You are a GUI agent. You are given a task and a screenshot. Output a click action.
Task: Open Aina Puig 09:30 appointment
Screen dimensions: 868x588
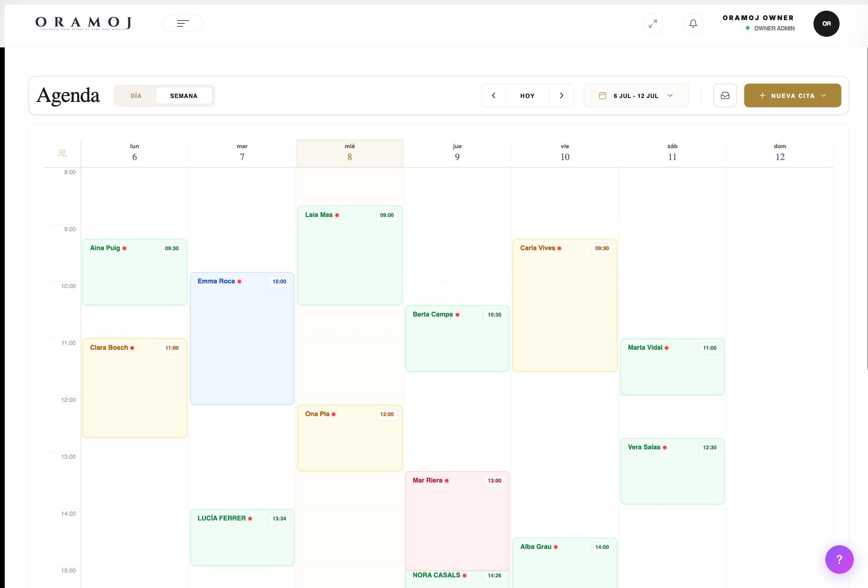(x=135, y=272)
